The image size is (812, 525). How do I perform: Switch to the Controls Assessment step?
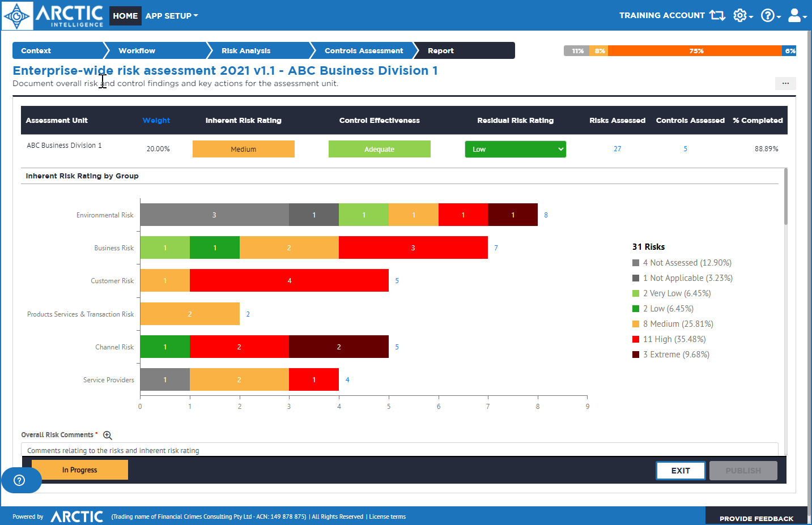(x=363, y=50)
